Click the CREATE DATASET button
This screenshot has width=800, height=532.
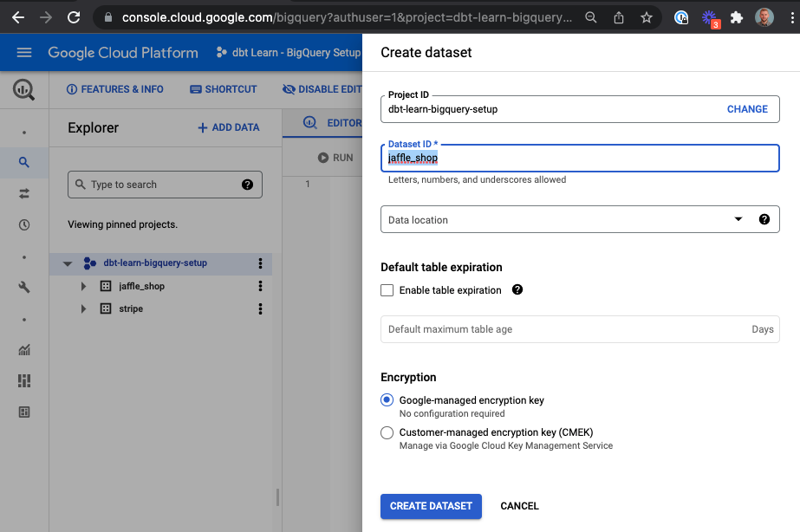(431, 506)
